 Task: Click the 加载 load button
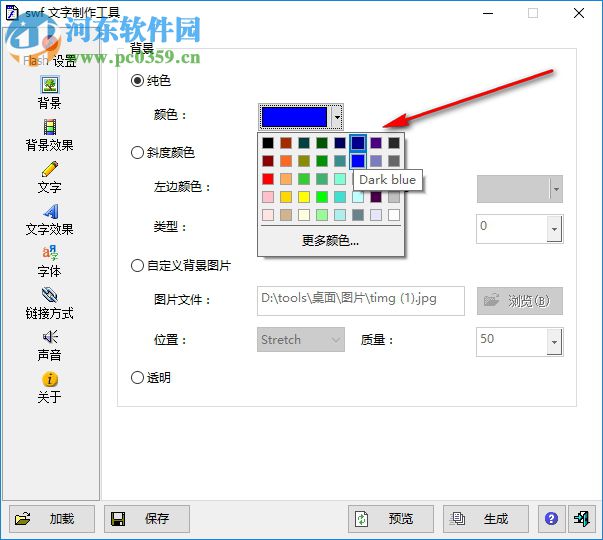52,519
